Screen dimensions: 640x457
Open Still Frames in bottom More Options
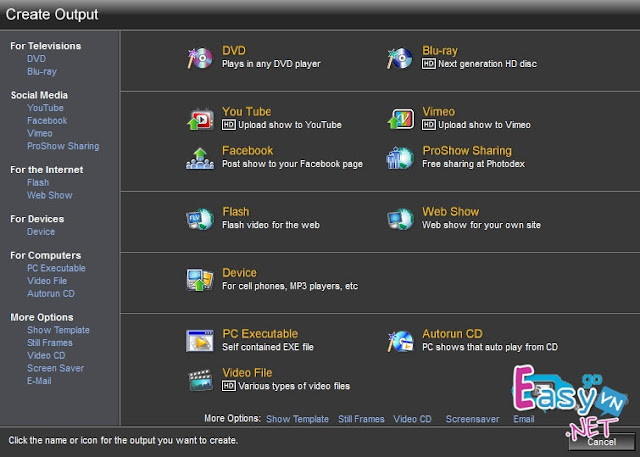pyautogui.click(x=361, y=419)
